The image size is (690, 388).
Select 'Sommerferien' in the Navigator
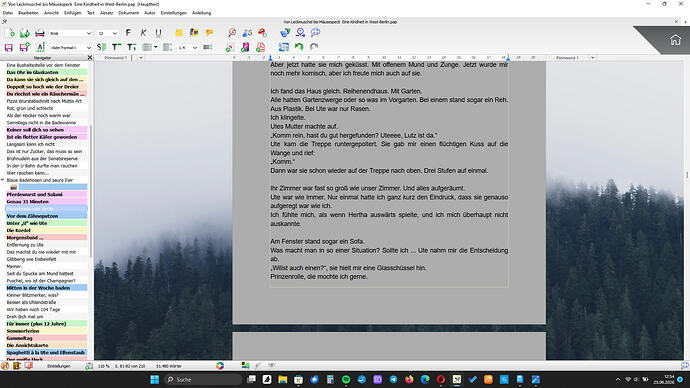pyautogui.click(x=46, y=331)
